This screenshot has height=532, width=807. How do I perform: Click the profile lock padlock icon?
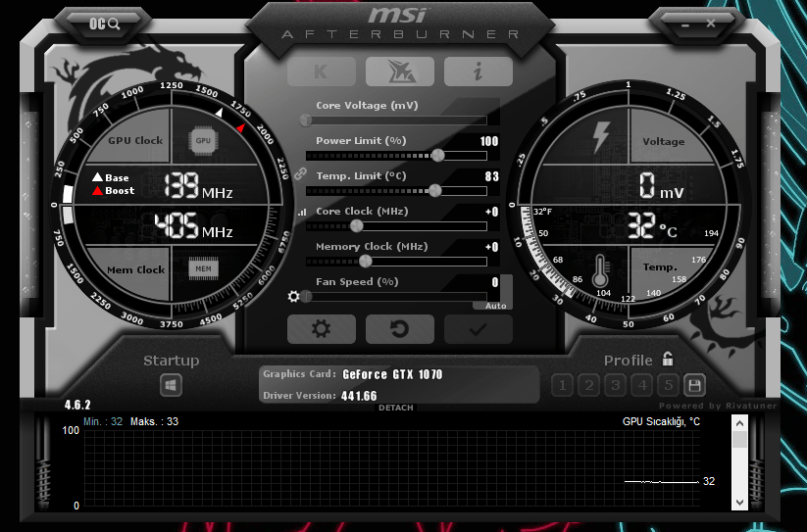[x=668, y=359]
